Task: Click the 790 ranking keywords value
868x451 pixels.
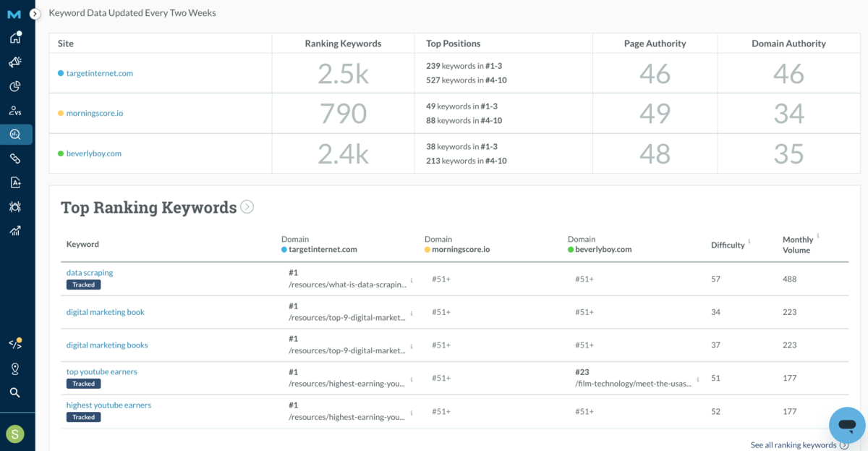Action: pyautogui.click(x=343, y=114)
